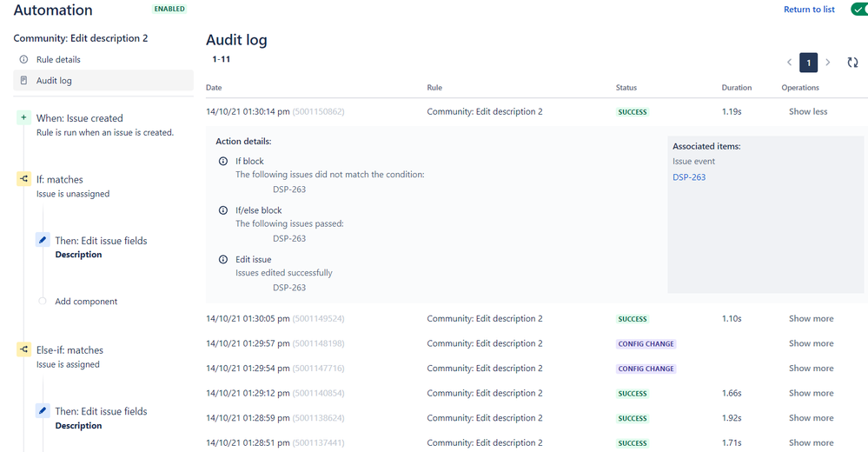Go to the next audit log page

point(827,63)
